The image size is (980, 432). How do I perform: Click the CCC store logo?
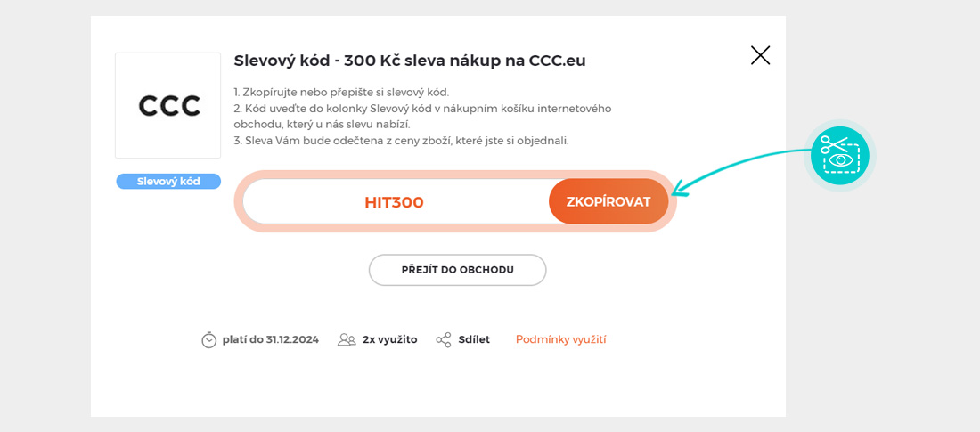[x=168, y=106]
